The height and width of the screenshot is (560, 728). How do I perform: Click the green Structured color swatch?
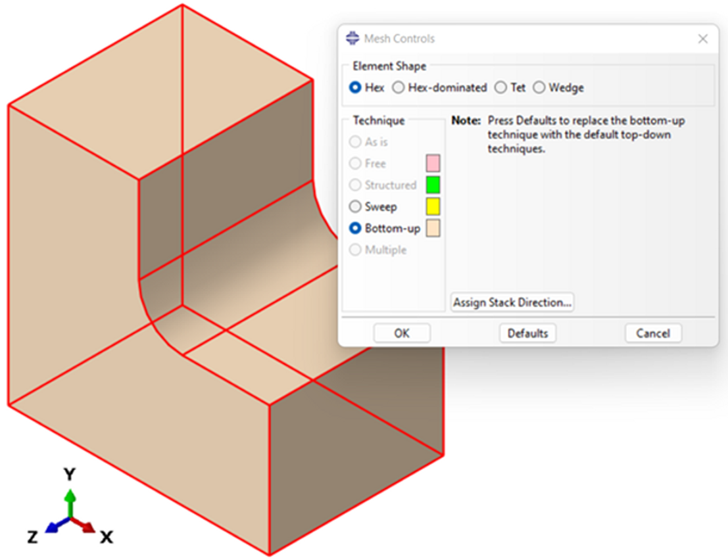point(433,185)
